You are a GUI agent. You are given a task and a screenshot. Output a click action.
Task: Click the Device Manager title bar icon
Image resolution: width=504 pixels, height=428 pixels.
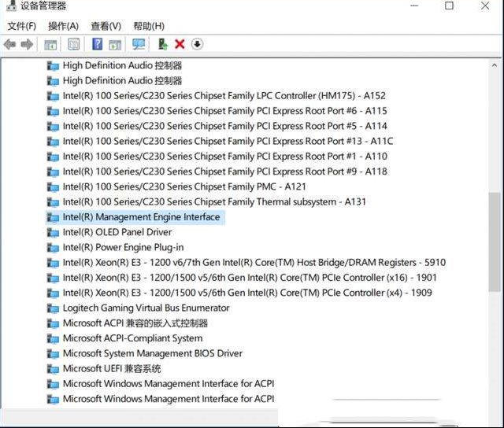tap(11, 6)
